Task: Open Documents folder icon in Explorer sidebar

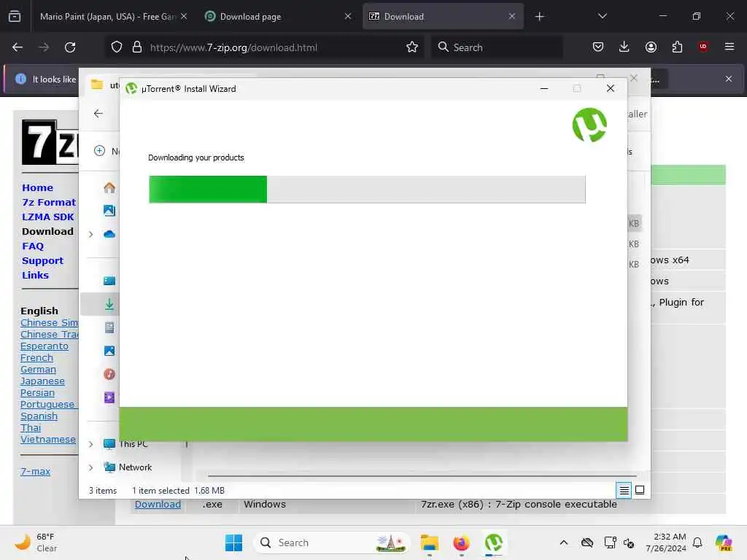Action: [x=109, y=327]
